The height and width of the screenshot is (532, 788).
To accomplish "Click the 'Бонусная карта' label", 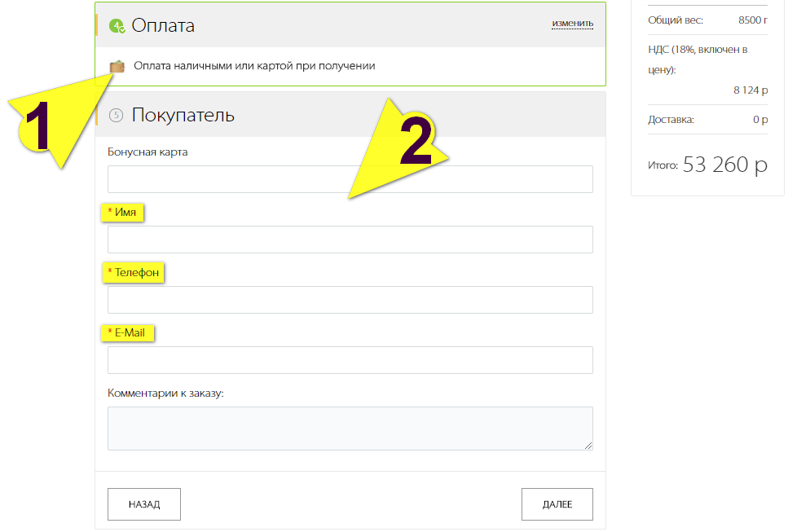I will tap(147, 152).
